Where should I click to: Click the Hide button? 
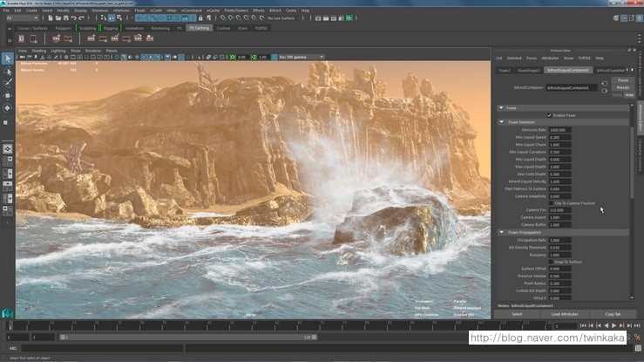pos(629,95)
